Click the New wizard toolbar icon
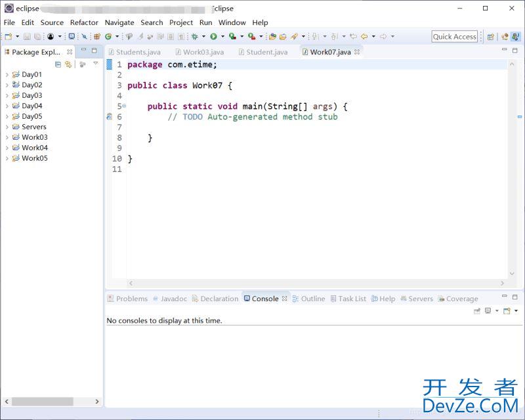This screenshot has width=525, height=420. (9, 37)
